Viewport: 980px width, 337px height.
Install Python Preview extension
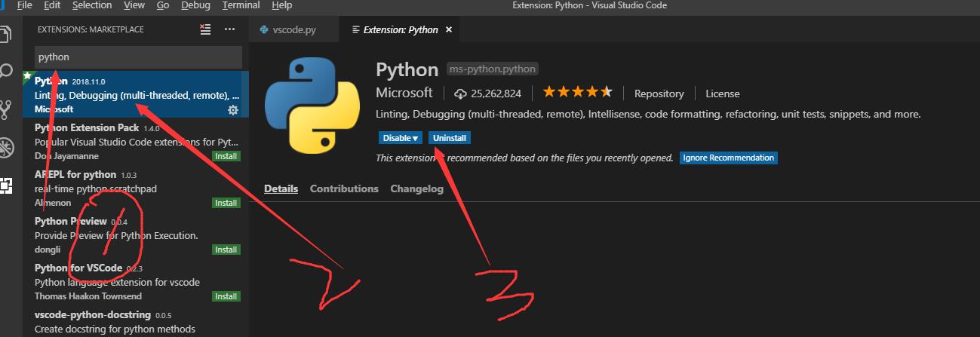click(226, 250)
